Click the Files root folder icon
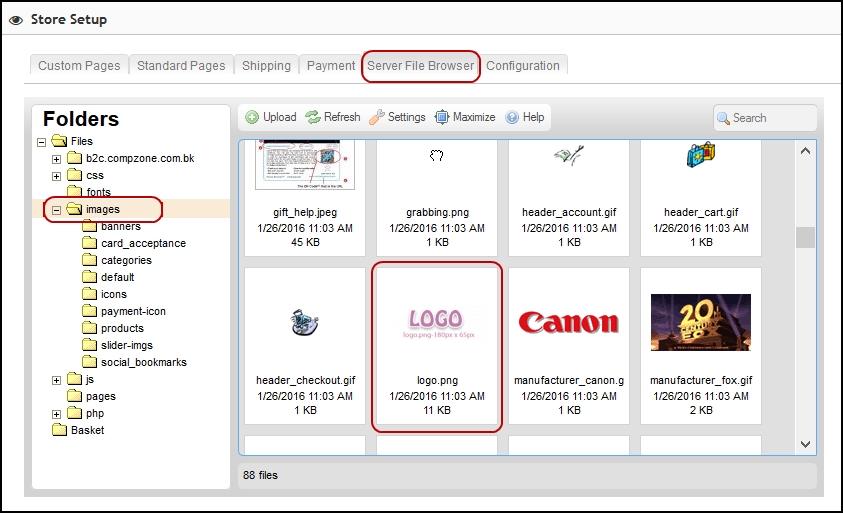This screenshot has width=843, height=513. tap(59, 141)
